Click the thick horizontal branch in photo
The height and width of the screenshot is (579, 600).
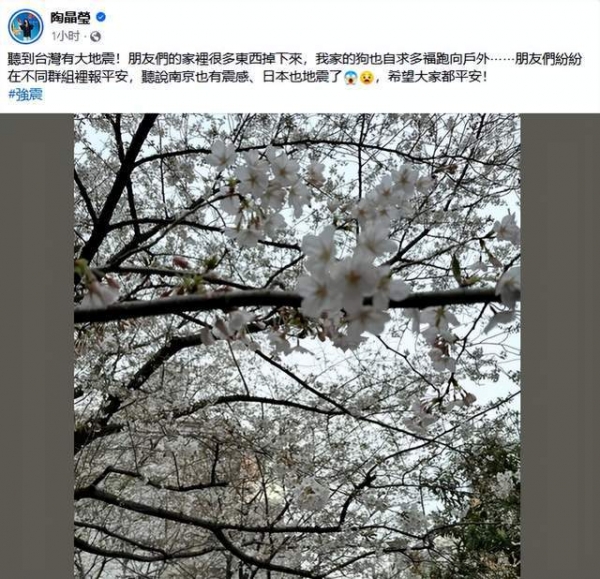pos(291,300)
